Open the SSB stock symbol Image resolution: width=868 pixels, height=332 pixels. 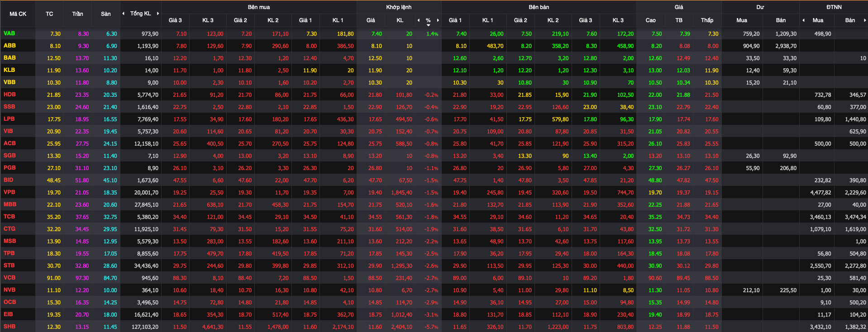click(x=9, y=107)
